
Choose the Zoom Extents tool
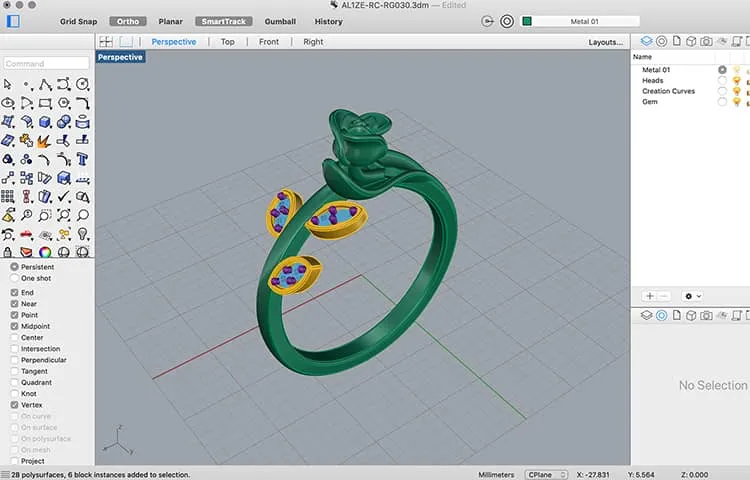point(64,215)
